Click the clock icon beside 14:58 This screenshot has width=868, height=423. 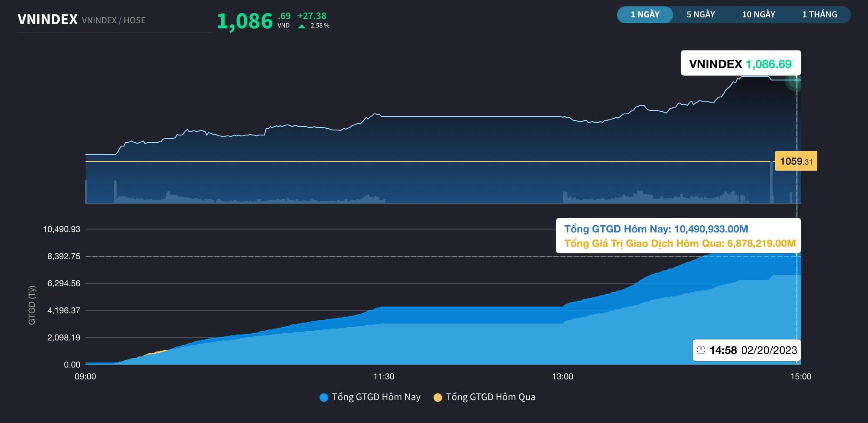point(701,350)
